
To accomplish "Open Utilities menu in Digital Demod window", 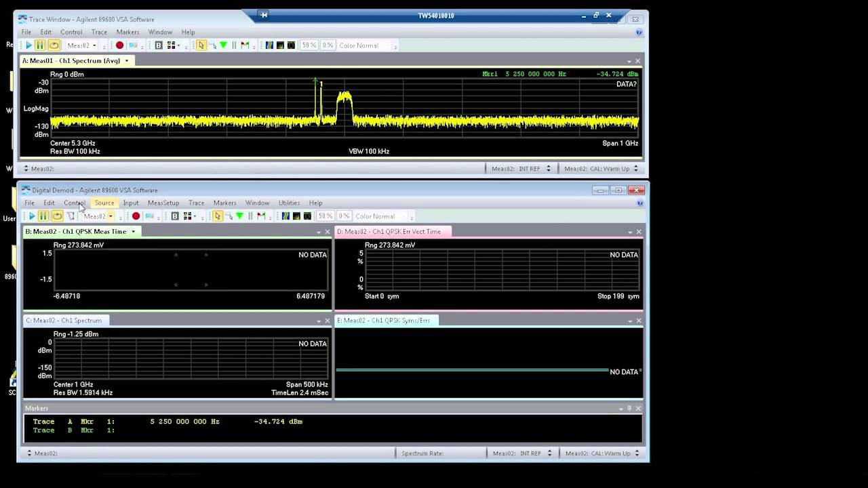I will (x=289, y=203).
